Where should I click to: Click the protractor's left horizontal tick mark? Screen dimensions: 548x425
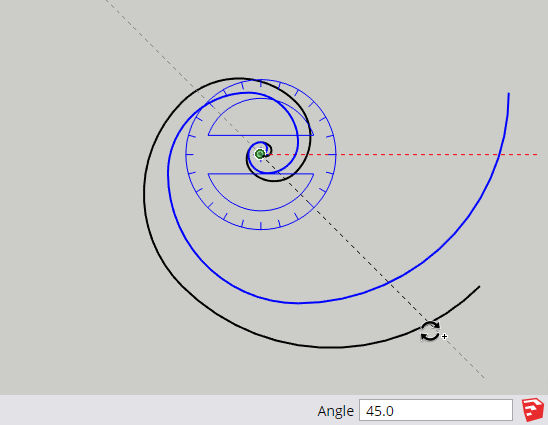pyautogui.click(x=189, y=154)
